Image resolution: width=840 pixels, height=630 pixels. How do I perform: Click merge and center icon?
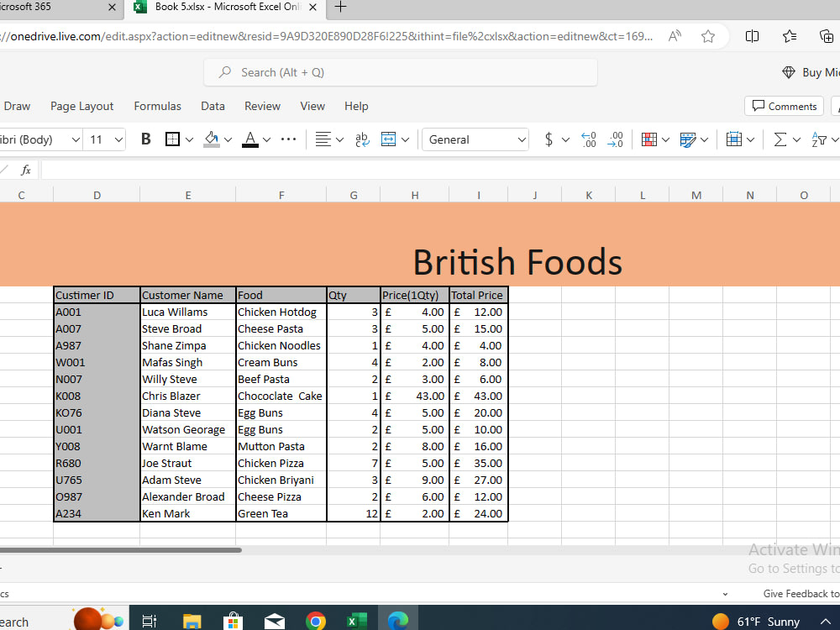388,139
